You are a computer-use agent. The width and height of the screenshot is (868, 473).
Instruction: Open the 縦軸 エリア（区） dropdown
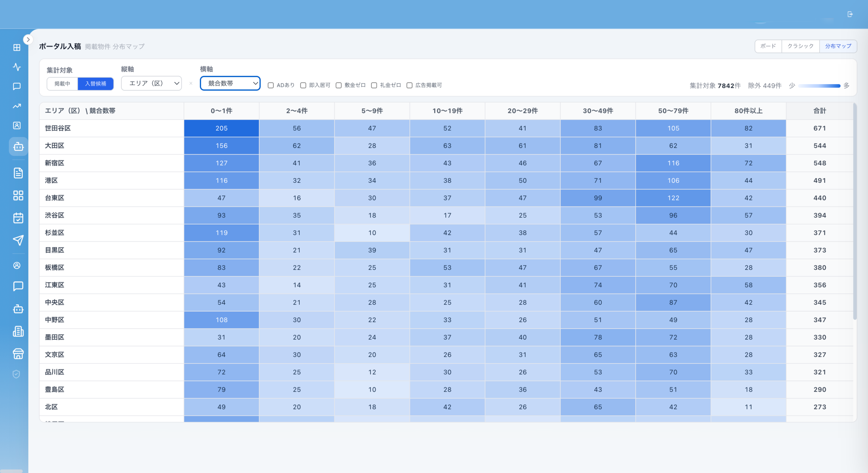tap(151, 83)
